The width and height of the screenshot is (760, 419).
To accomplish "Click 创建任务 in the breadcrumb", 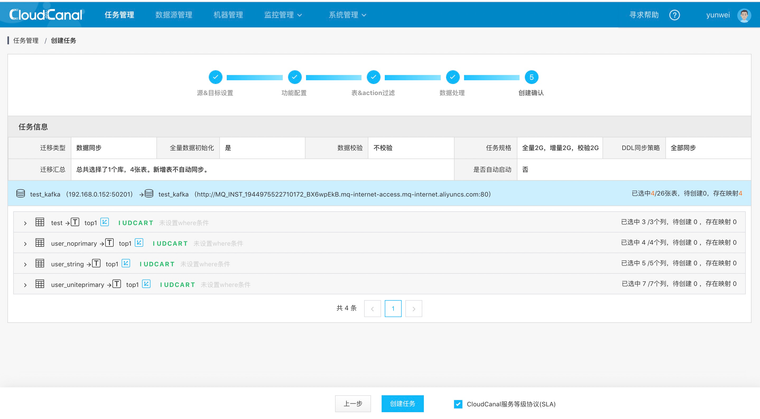I will (63, 41).
